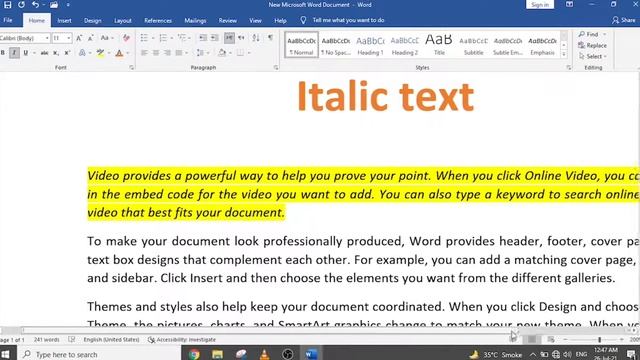Click Undo icon in title bar

coord(36,5)
